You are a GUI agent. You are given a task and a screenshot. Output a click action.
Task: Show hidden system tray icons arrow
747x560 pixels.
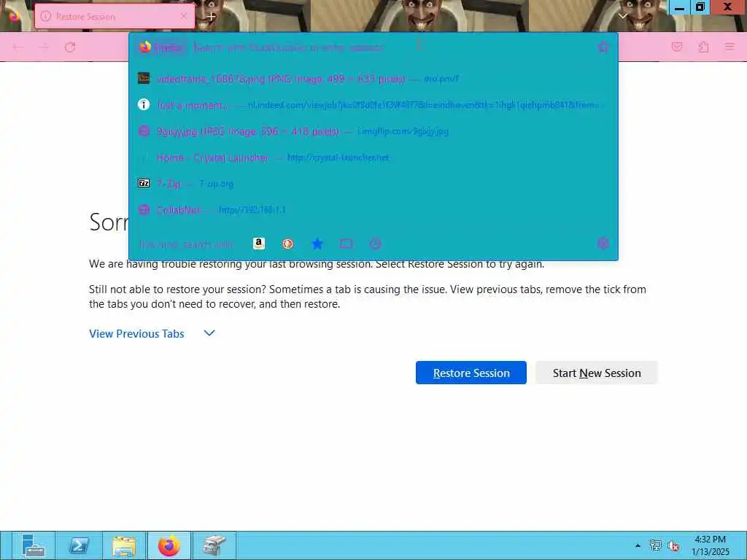tap(638, 545)
